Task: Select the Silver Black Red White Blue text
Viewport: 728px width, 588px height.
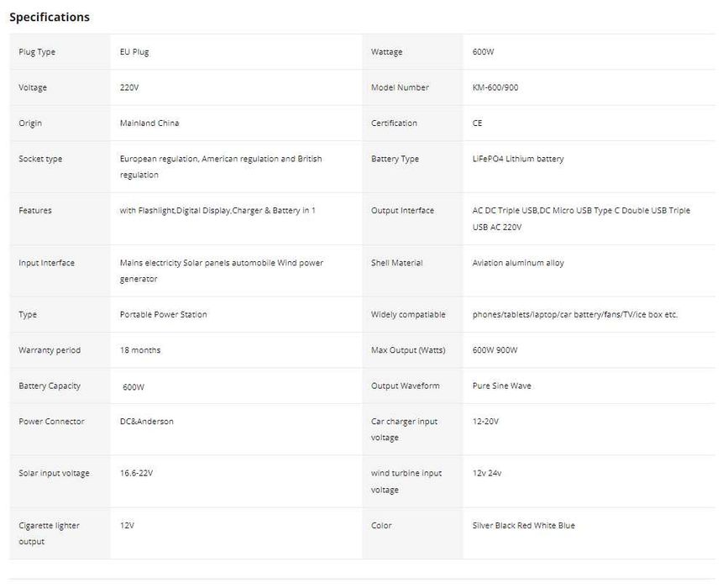Action: click(x=524, y=526)
